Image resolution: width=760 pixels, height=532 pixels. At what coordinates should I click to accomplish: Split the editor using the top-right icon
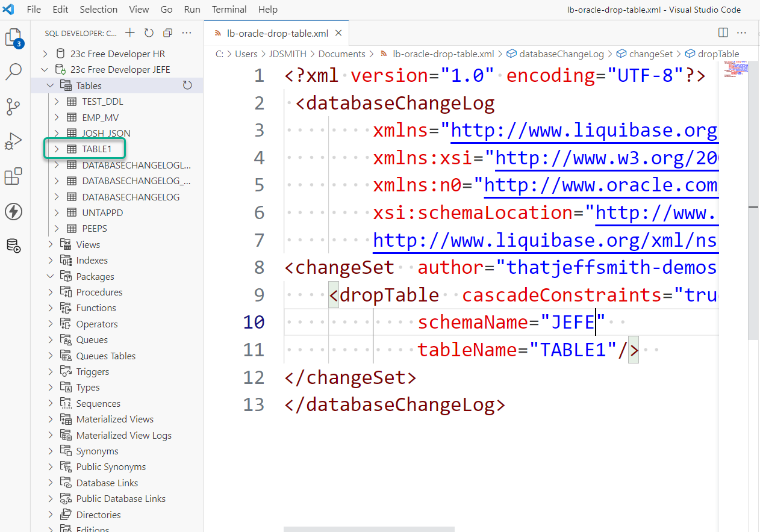[x=722, y=32]
